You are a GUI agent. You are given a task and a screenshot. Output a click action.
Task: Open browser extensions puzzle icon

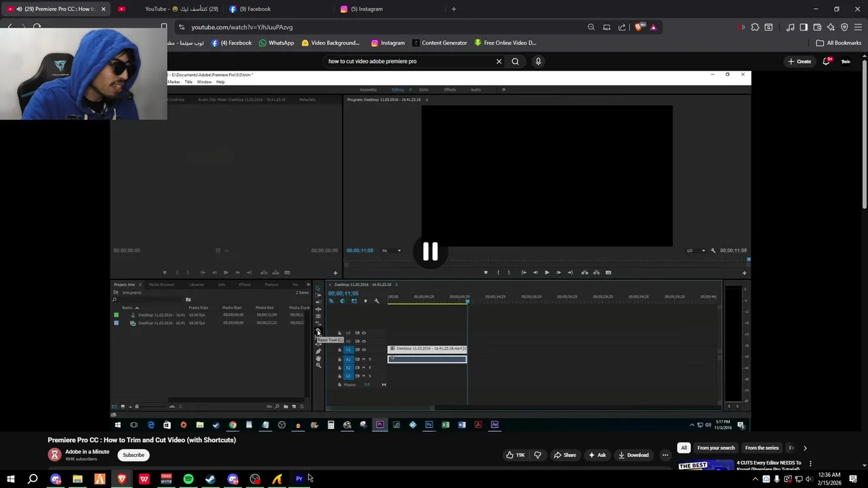click(x=755, y=27)
